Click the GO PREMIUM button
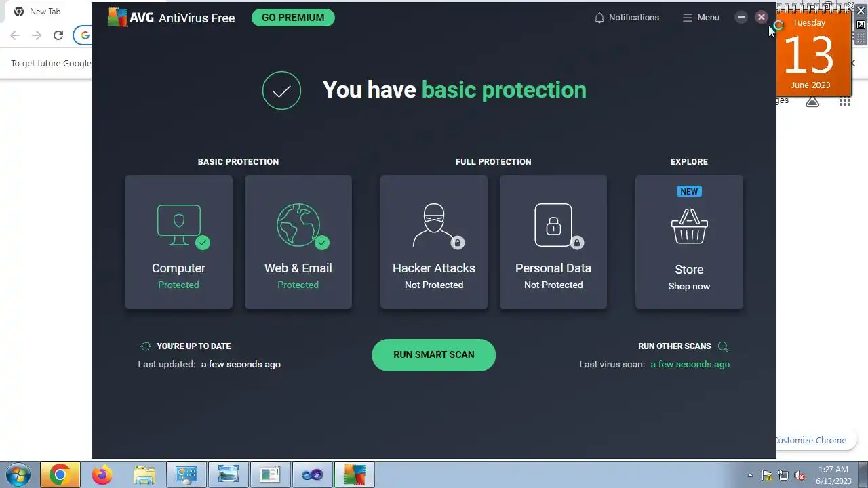 pos(293,18)
